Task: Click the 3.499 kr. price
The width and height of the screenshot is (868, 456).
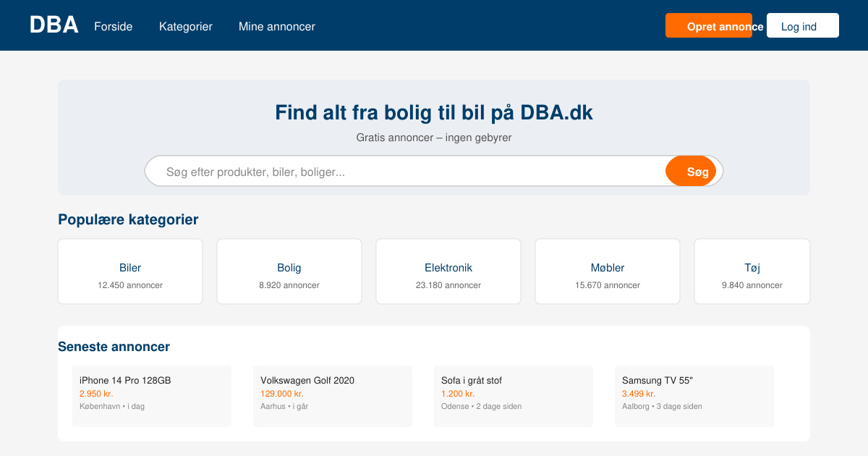Action: click(x=639, y=394)
